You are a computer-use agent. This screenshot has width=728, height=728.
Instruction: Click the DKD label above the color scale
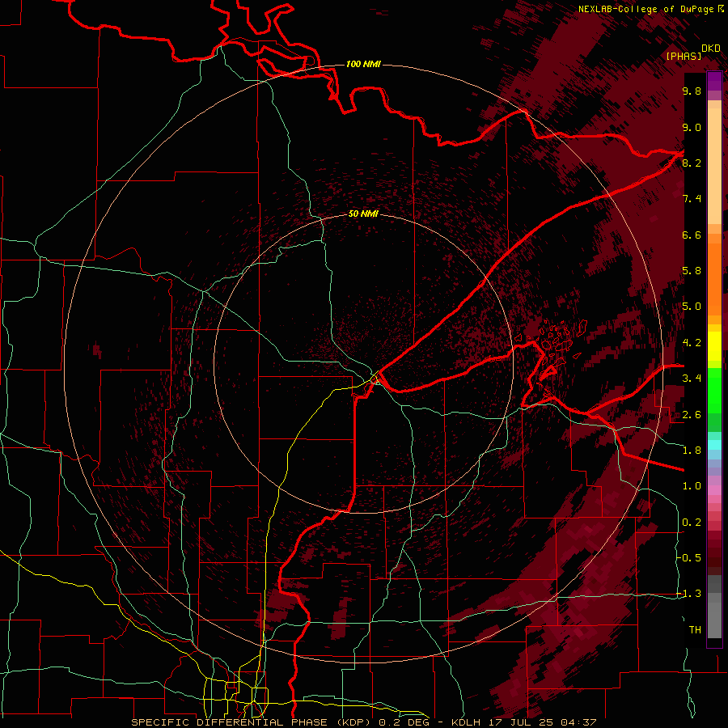click(x=711, y=49)
